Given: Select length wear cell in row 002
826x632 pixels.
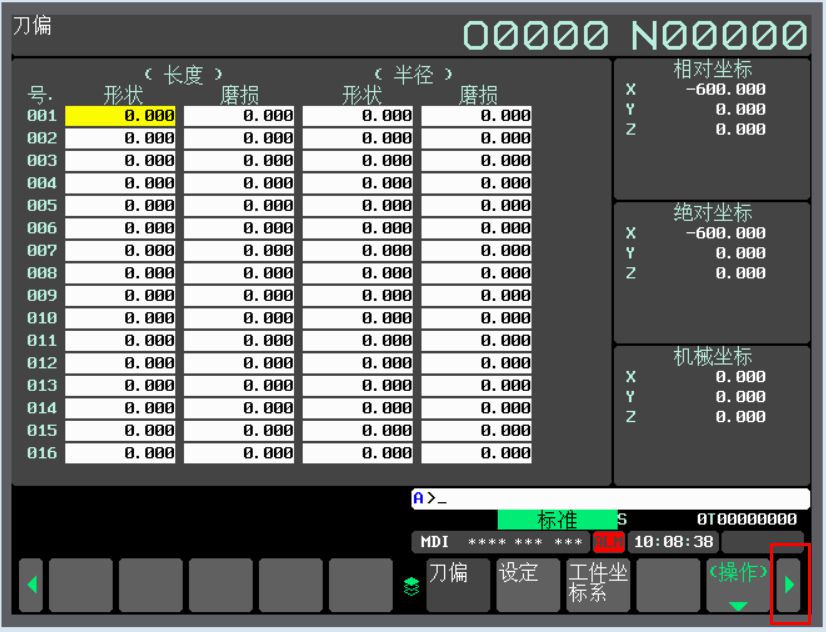Looking at the screenshot, I should [x=239, y=139].
